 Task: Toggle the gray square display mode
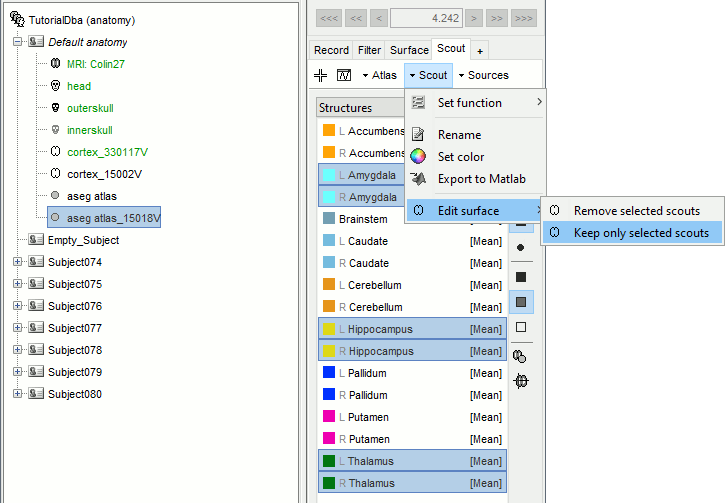point(520,301)
